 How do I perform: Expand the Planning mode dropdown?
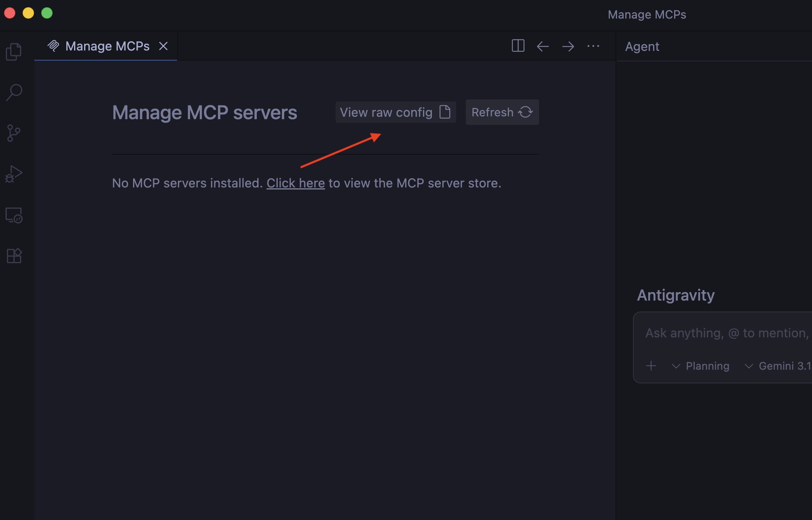pyautogui.click(x=701, y=366)
